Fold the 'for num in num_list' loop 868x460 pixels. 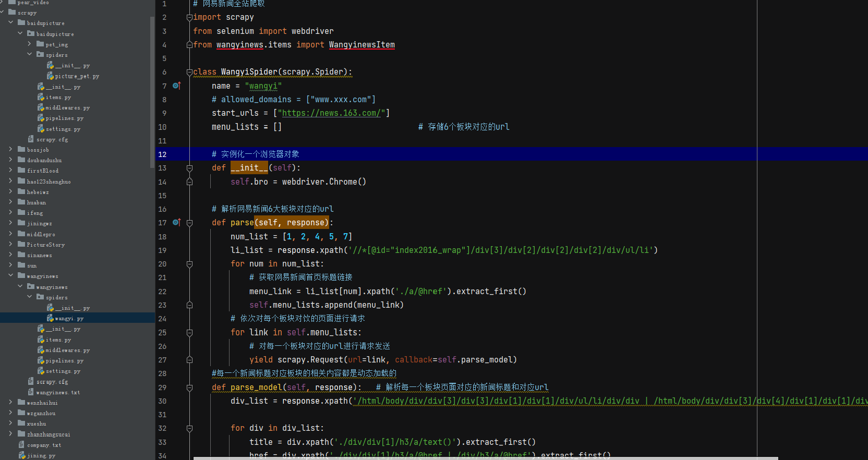189,264
